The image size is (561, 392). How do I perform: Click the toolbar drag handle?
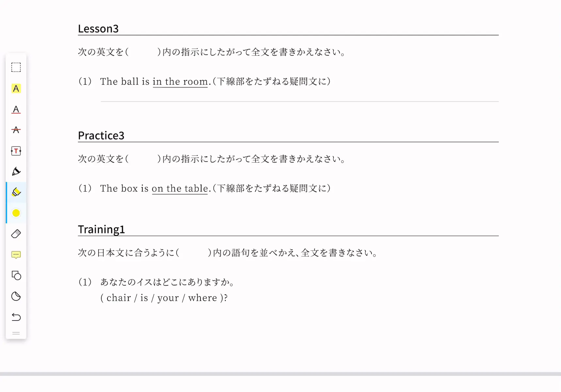click(16, 333)
